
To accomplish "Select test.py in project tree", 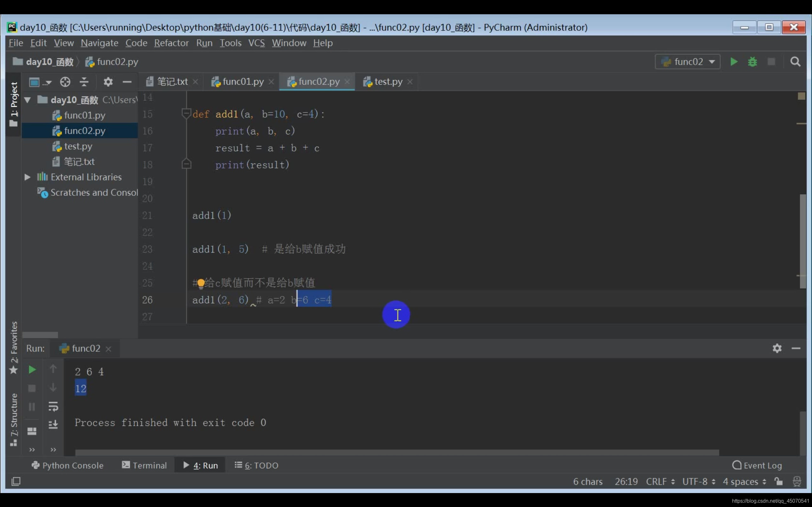I will point(78,146).
